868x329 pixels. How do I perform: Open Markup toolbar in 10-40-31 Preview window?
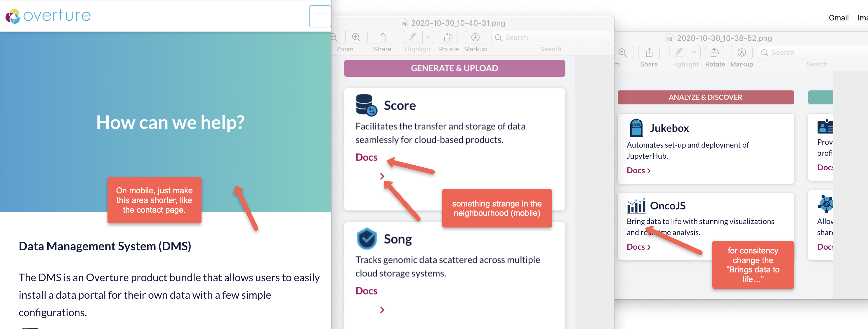[x=475, y=37]
